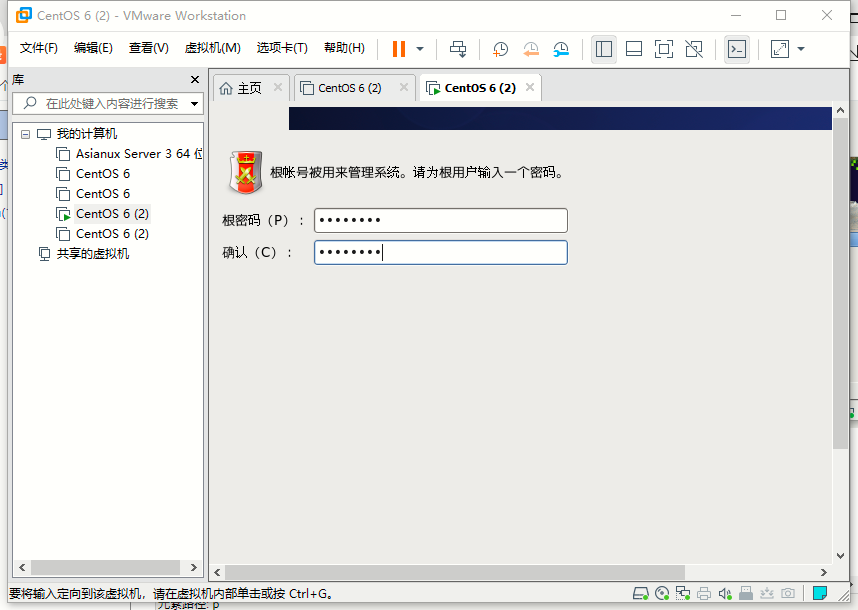Open the stretch display dropdown arrow

click(801, 49)
